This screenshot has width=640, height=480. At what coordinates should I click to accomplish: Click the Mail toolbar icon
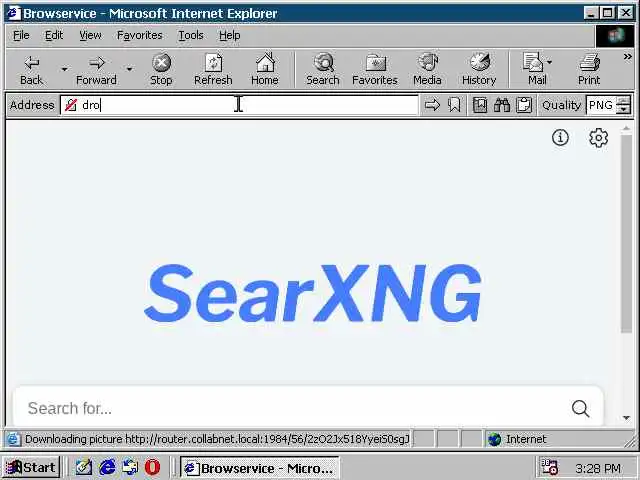coord(533,69)
